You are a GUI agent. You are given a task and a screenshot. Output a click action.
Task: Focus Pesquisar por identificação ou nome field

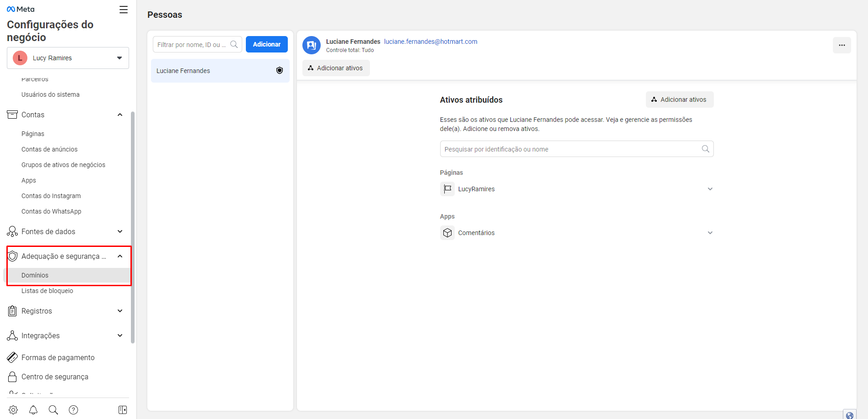pos(577,149)
